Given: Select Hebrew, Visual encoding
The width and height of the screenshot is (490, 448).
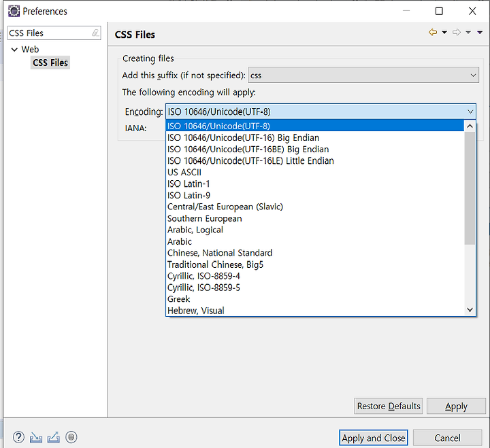Looking at the screenshot, I should pos(314,311).
